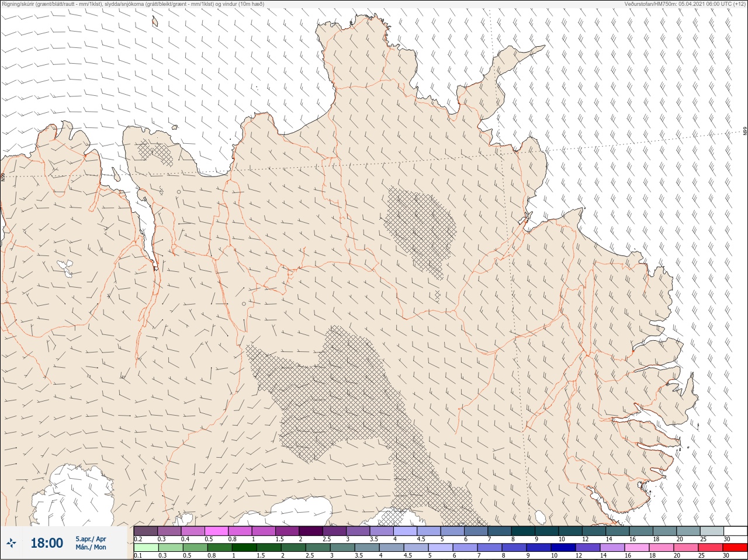Click the 'Mán./ Mon' weekday text
This screenshot has height=560, width=748.
91,547
